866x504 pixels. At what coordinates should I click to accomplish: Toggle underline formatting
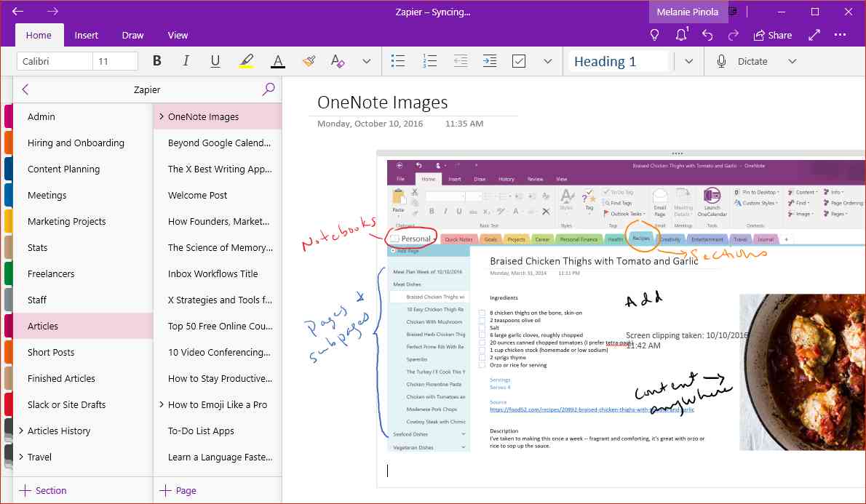point(215,60)
